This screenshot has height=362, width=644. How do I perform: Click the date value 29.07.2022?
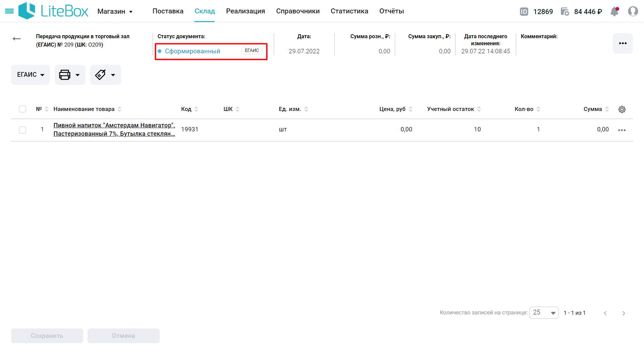point(304,51)
